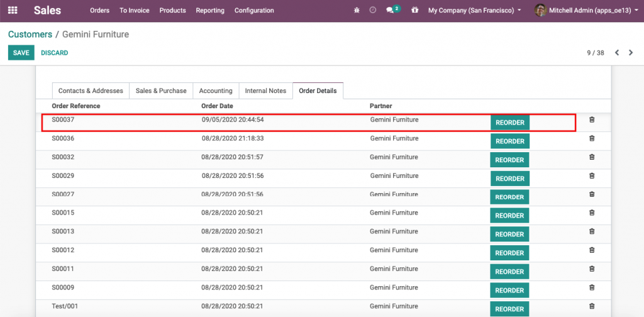Click date 08/28/2020 20:51:57
644x317 pixels.
point(233,157)
